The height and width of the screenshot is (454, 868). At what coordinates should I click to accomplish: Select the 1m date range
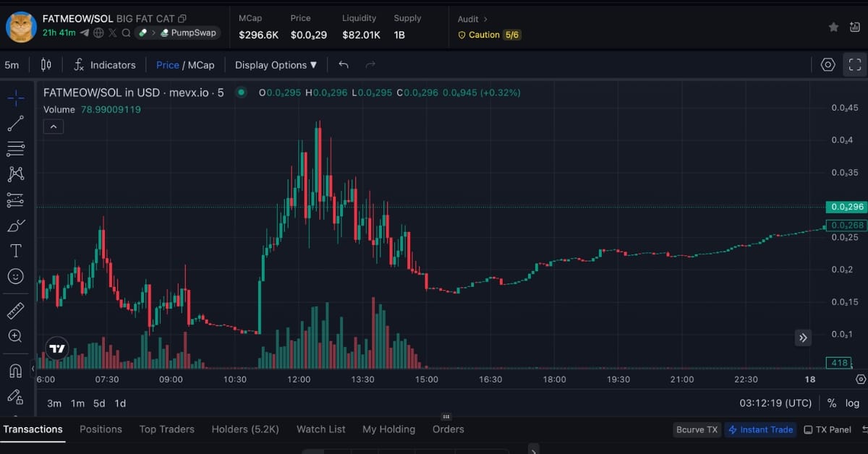point(77,403)
